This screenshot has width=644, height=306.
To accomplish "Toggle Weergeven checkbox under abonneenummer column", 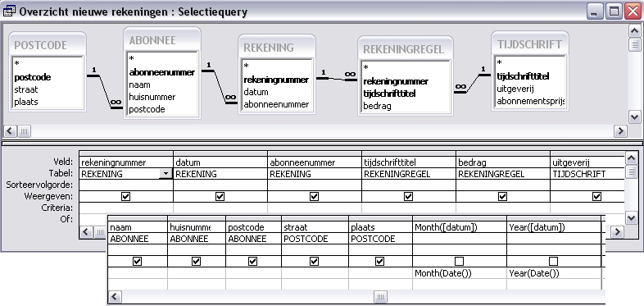I will coord(314,197).
